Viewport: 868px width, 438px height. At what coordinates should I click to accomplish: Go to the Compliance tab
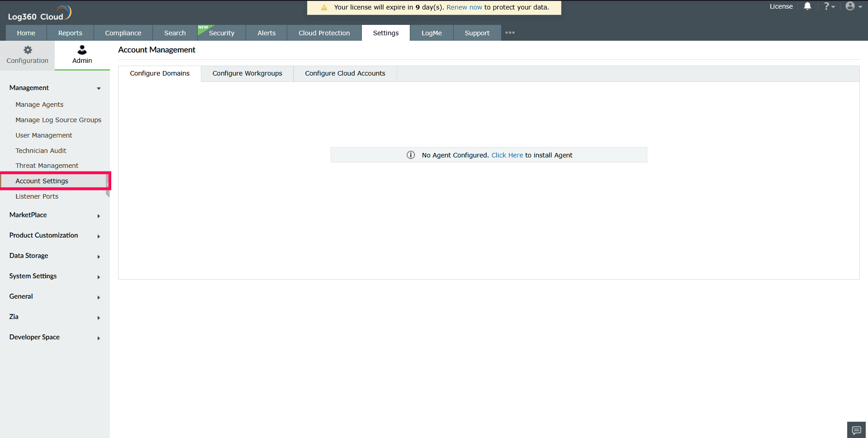tap(123, 33)
